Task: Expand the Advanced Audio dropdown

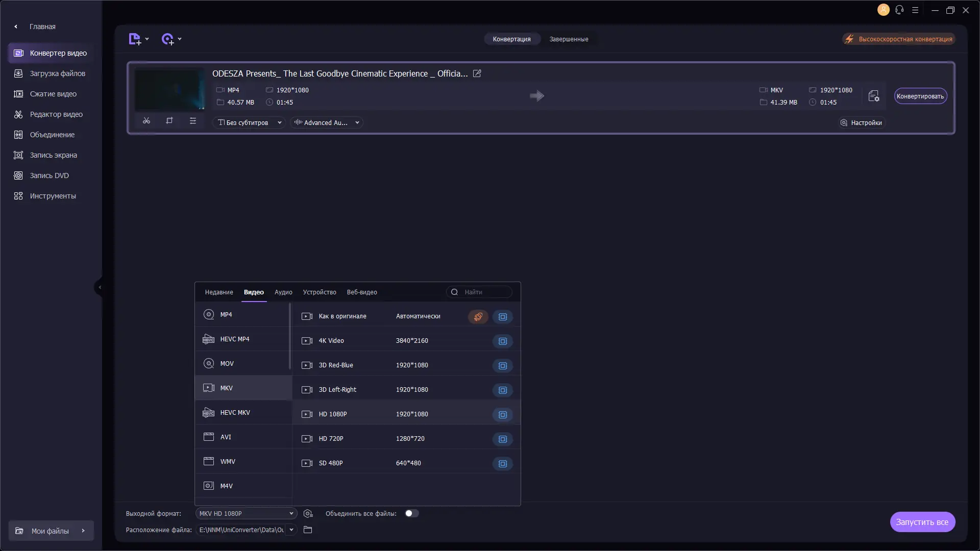Action: (x=327, y=123)
